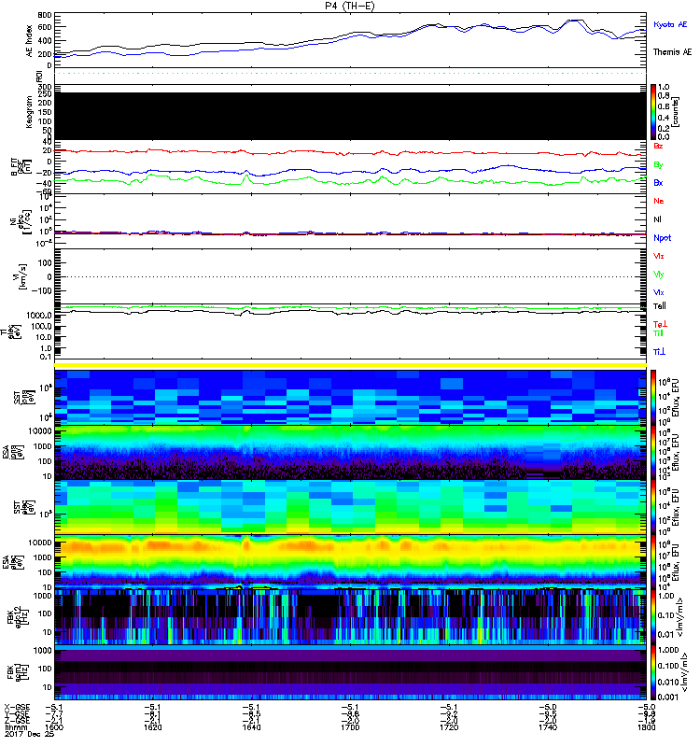Screen dimensions: 700x747
Task: Click the 1720 time axis label
Action: tap(449, 727)
